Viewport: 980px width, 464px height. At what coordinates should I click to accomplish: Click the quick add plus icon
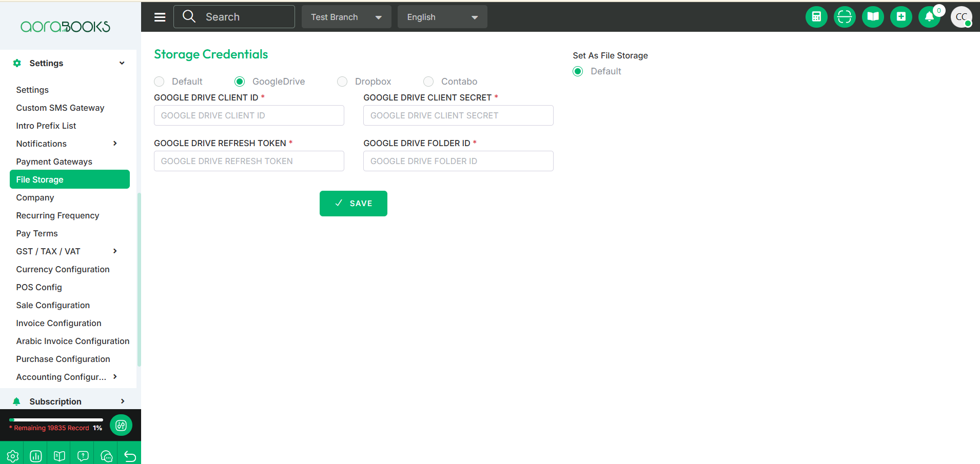point(901,17)
